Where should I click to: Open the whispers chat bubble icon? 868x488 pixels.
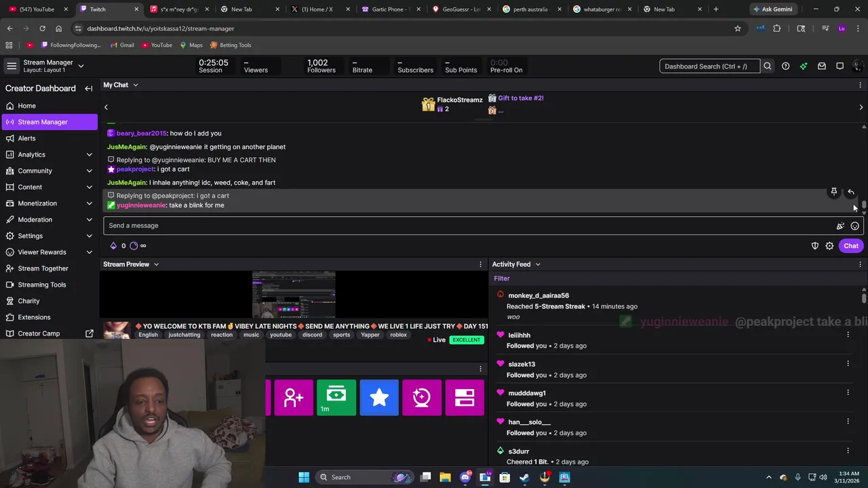click(x=840, y=66)
